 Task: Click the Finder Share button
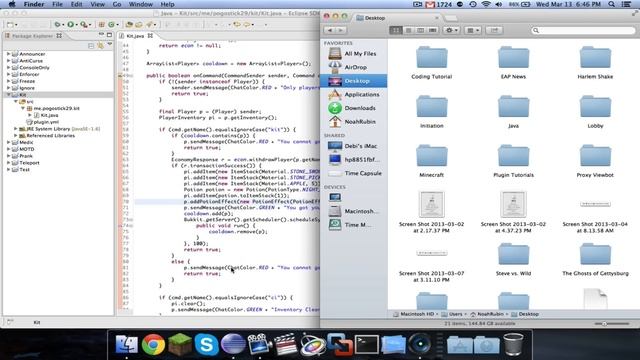coord(494,30)
